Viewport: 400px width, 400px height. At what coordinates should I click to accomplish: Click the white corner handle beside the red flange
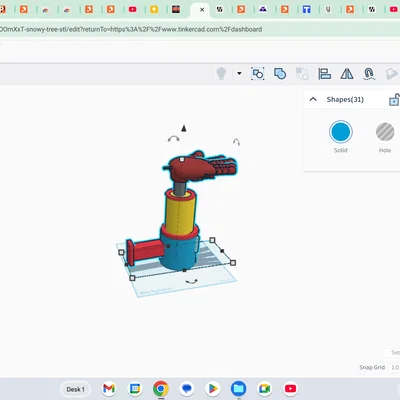tap(121, 253)
